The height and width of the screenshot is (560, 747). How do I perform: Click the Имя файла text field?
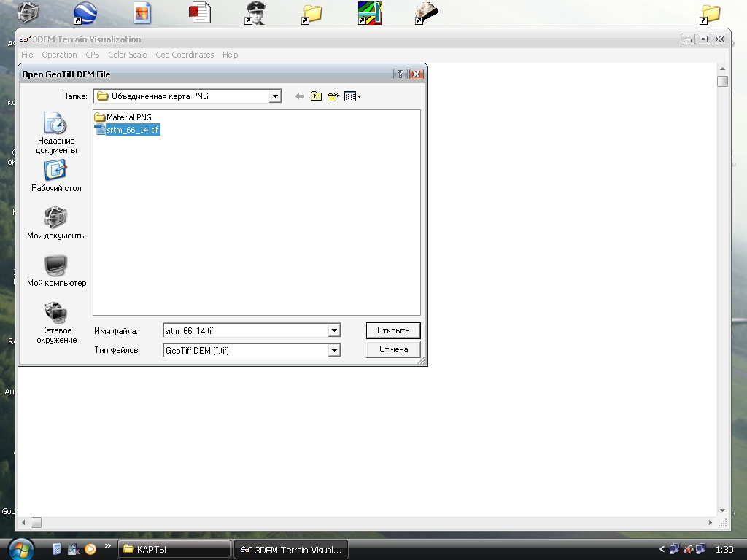pyautogui.click(x=246, y=330)
